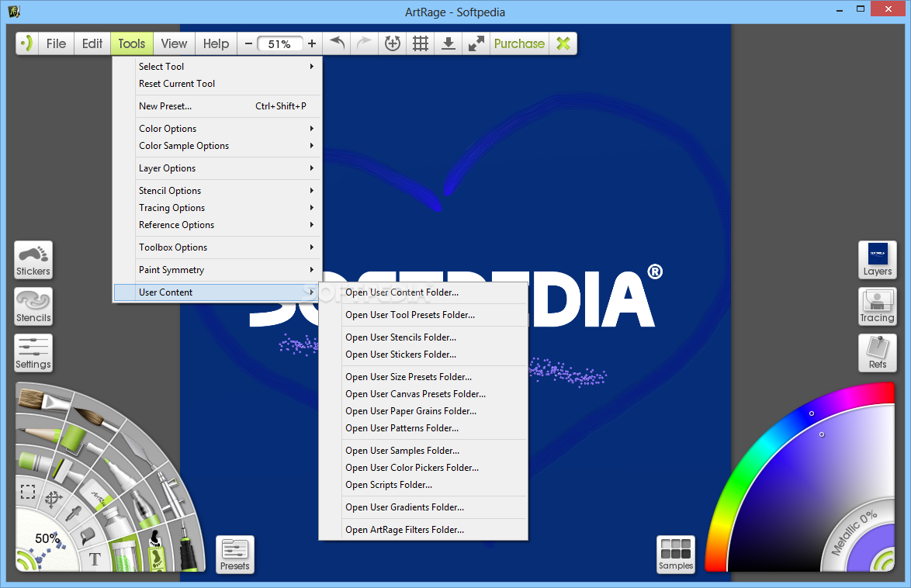
Task: Expand the Layer Options submenu
Action: point(217,168)
